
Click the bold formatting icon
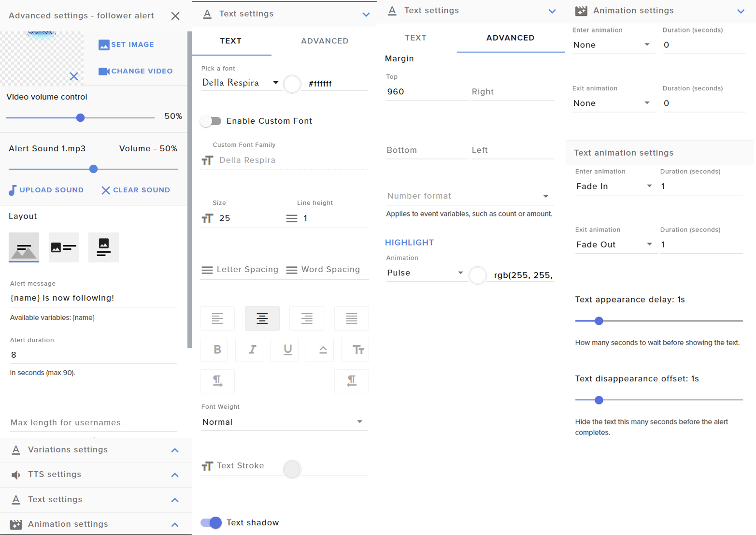pyautogui.click(x=217, y=349)
